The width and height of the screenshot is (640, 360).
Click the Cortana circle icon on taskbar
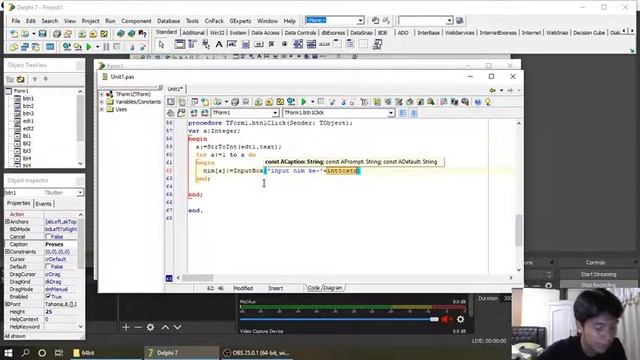[x=42, y=353]
